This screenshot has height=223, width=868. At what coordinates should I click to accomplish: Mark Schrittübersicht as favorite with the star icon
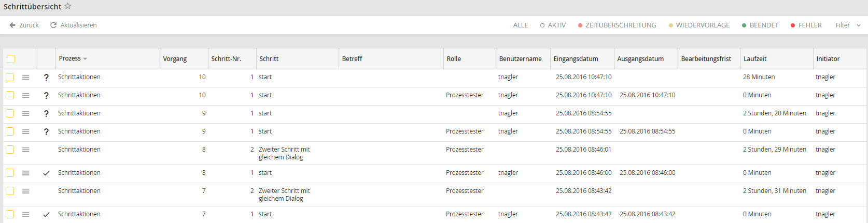click(68, 6)
